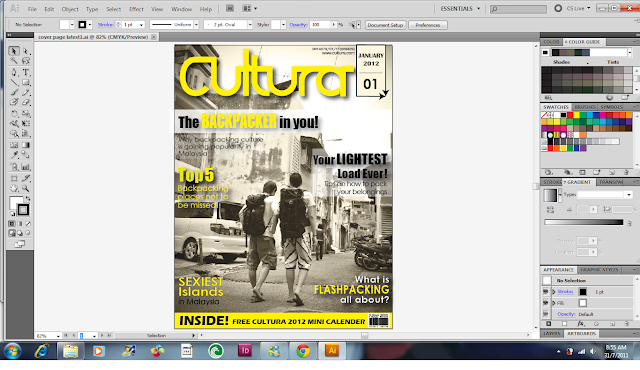640x370 pixels.
Task: Select the Pen tool
Action: 14,72
